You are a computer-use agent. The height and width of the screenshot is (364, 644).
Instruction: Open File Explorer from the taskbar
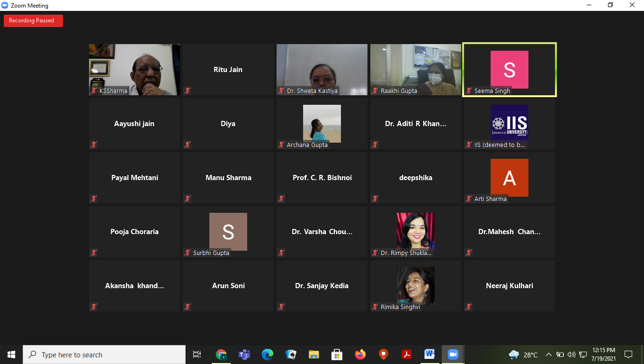tap(314, 355)
